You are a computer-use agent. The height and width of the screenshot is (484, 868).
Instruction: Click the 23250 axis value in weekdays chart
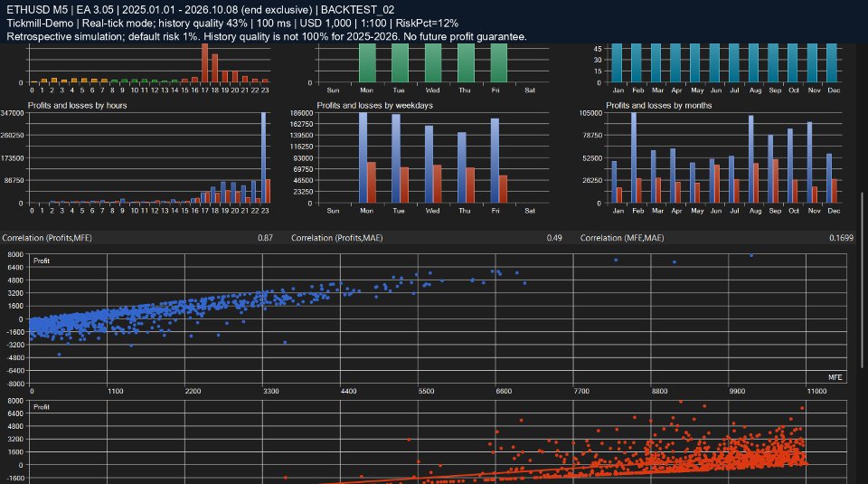pos(304,192)
